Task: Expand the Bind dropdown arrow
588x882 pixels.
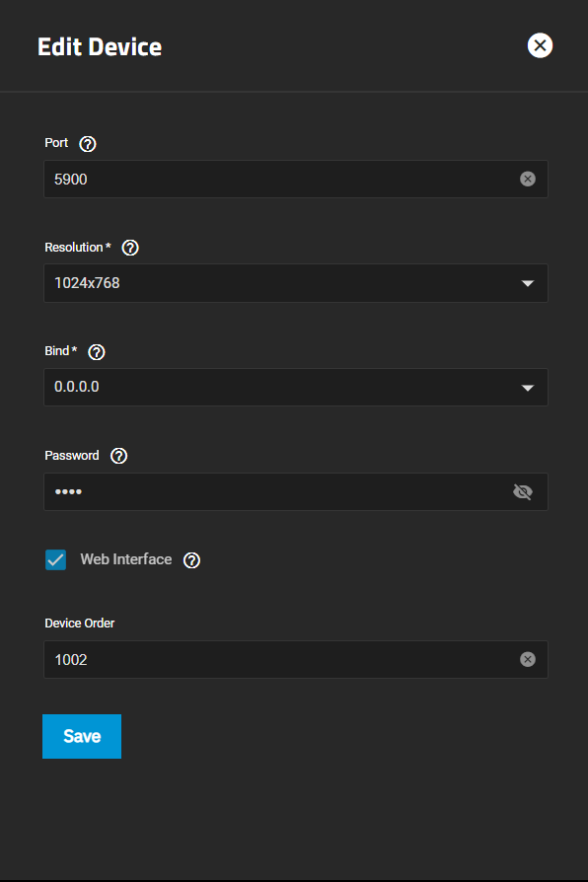Action: click(x=527, y=388)
